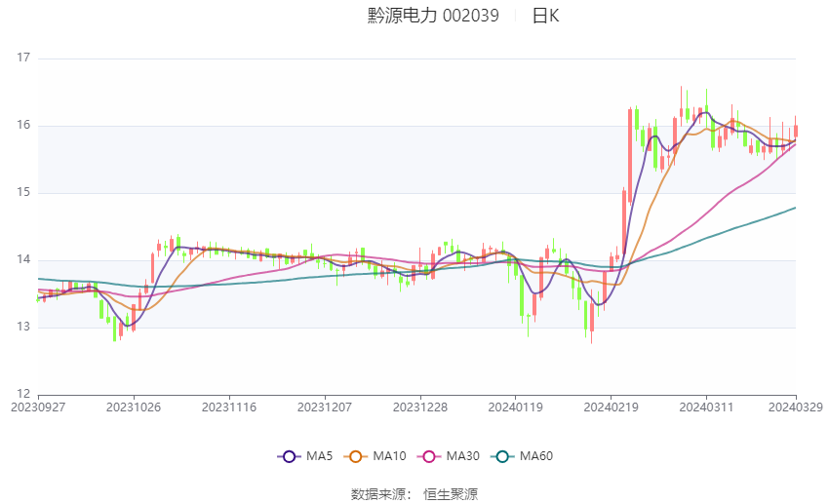Click the 20240219 x-axis date label

612,407
